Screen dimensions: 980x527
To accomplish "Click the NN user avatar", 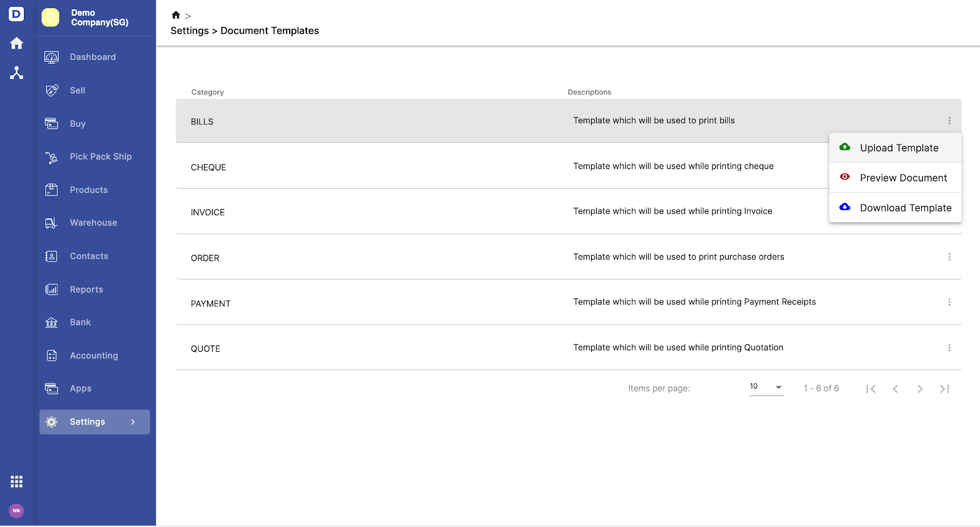I will pos(17,510).
